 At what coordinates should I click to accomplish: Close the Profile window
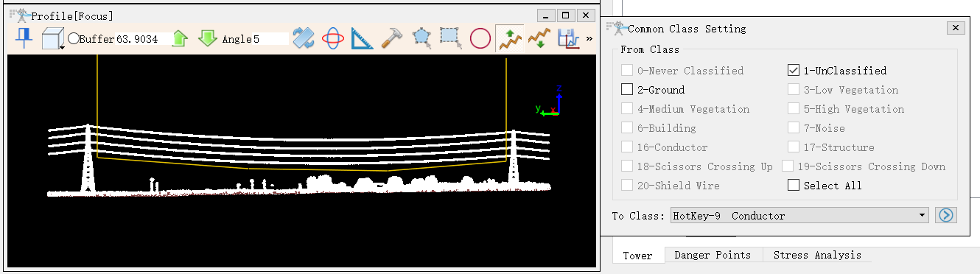point(586,15)
